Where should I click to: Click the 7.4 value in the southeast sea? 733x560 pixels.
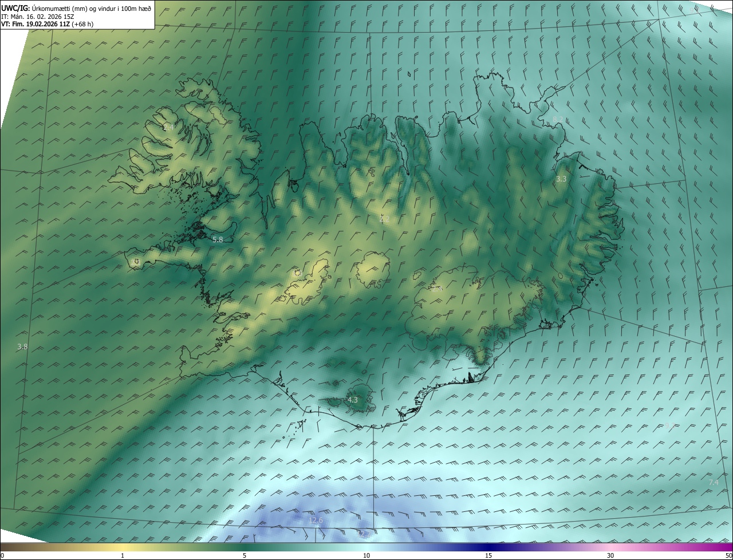714,483
